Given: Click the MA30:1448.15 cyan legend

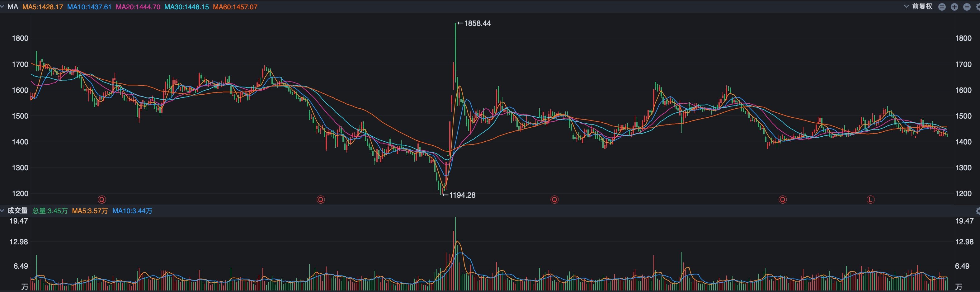Looking at the screenshot, I should 186,7.
